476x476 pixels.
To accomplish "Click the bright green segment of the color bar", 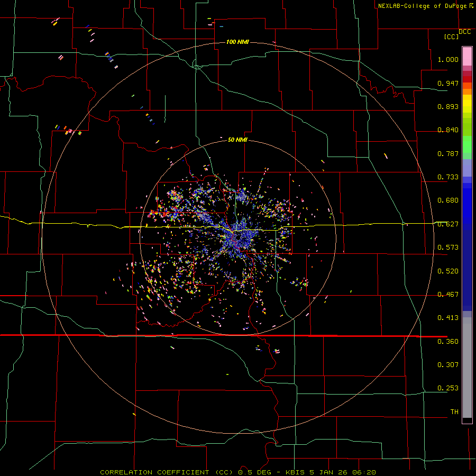I will tap(467, 144).
